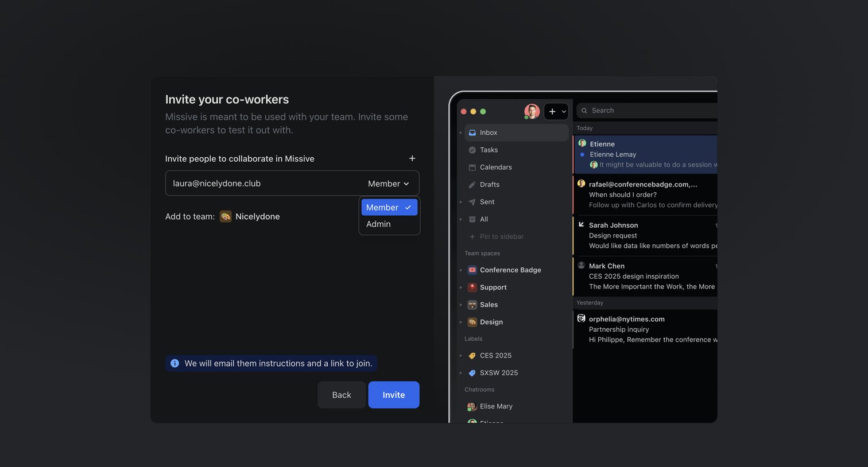
Task: Click the Elise Mary chatroom avatar
Action: pos(472,406)
